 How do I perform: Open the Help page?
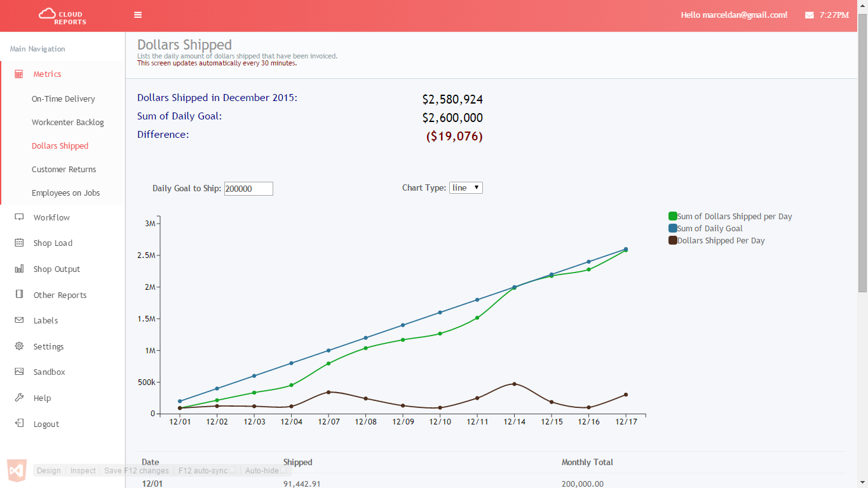42,398
